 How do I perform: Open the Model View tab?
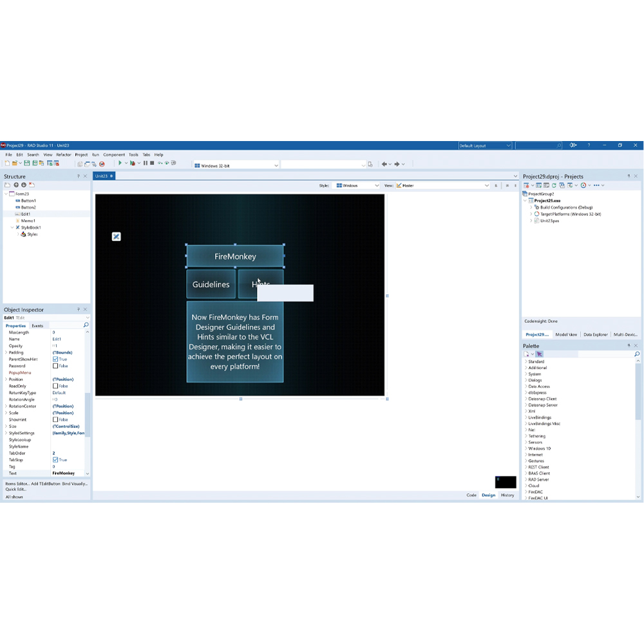(566, 334)
